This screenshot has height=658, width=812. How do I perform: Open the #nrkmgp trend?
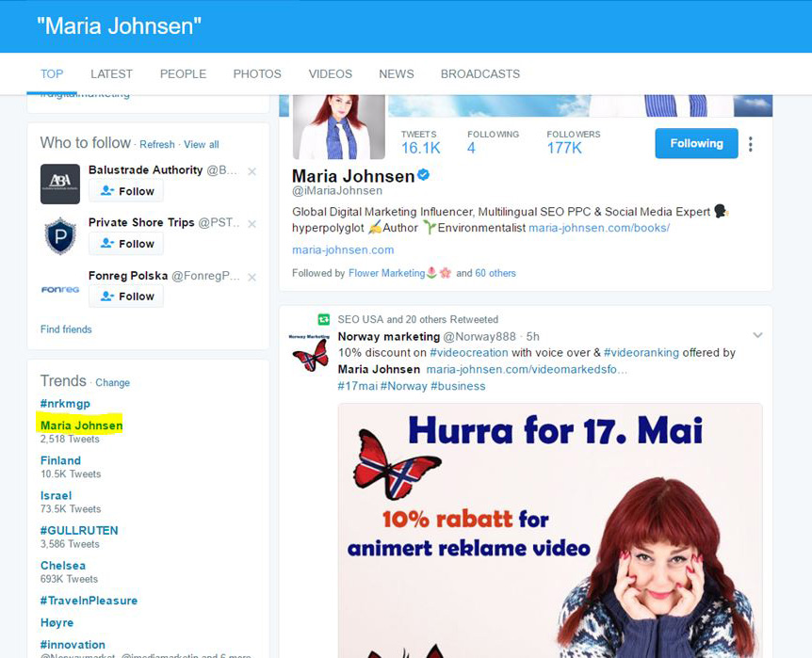point(65,403)
